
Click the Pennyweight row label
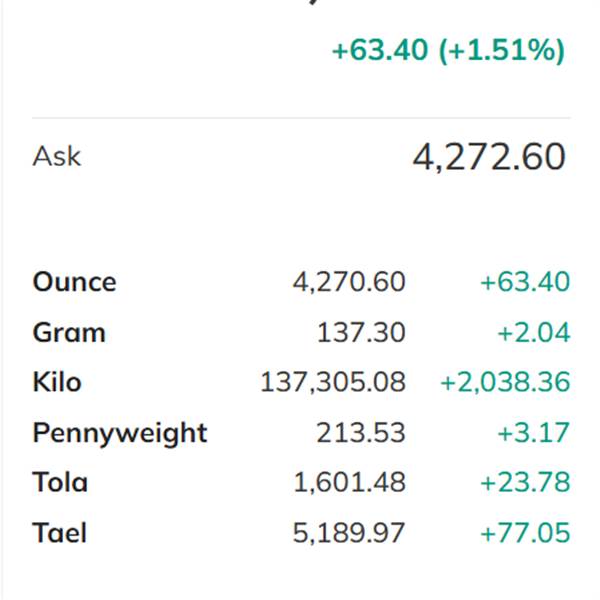coord(120,432)
